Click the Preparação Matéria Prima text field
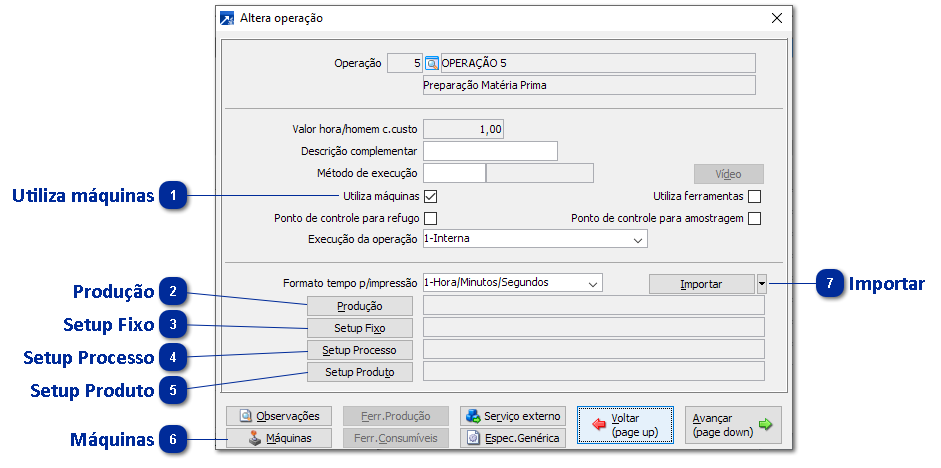The width and height of the screenshot is (941, 468). (589, 85)
